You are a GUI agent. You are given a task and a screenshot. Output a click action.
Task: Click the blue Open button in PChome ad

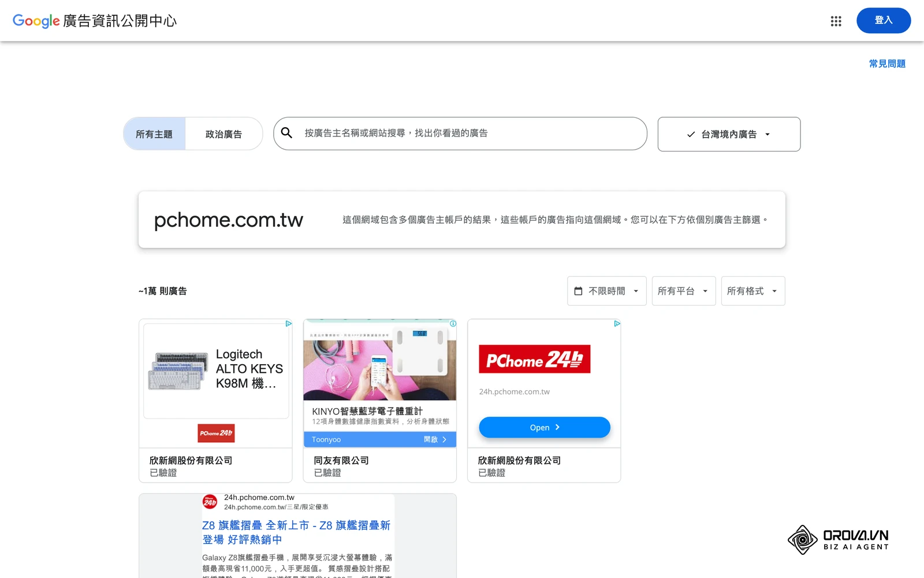[545, 427]
